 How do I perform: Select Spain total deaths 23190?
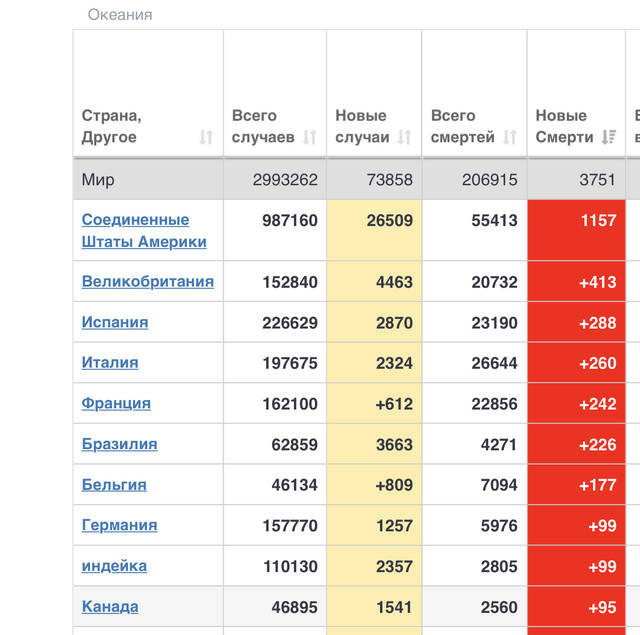click(494, 323)
